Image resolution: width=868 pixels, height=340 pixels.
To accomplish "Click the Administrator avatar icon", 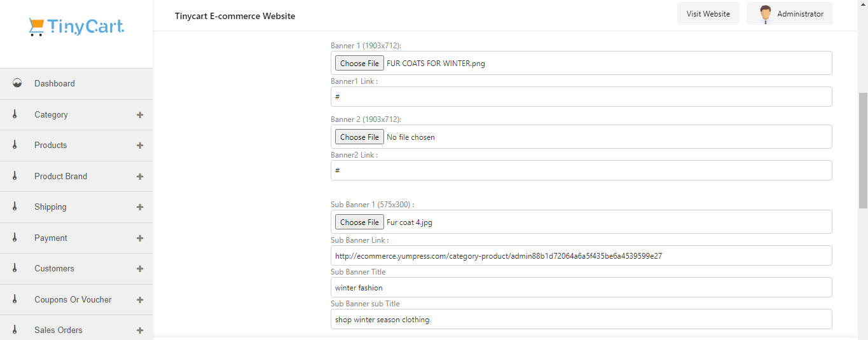I will click(x=766, y=14).
